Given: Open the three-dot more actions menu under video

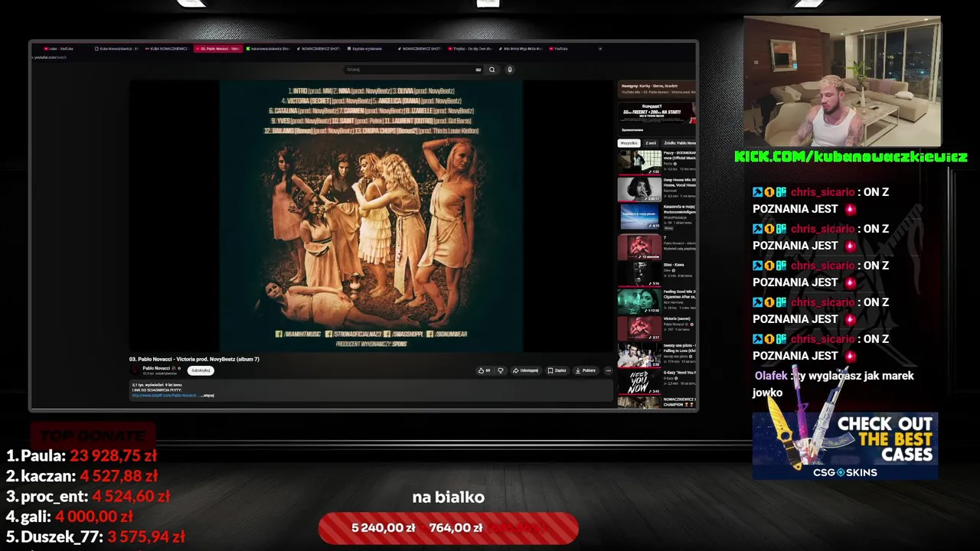Looking at the screenshot, I should click(609, 370).
